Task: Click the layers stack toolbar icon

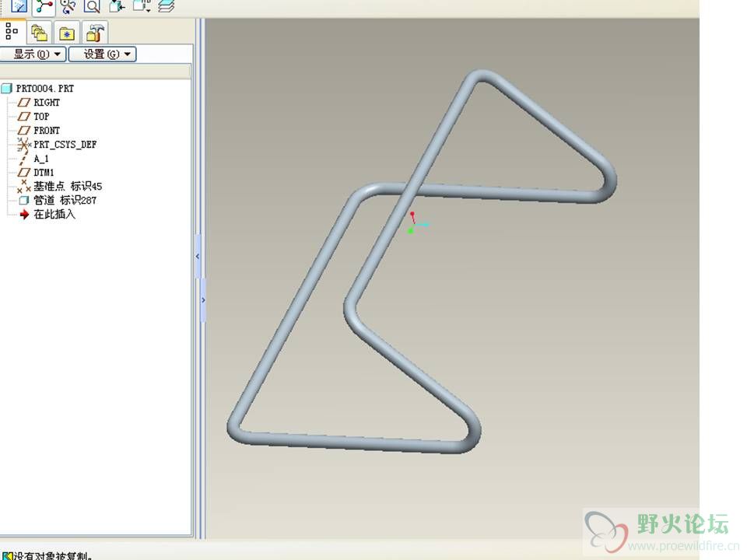Action: [167, 6]
